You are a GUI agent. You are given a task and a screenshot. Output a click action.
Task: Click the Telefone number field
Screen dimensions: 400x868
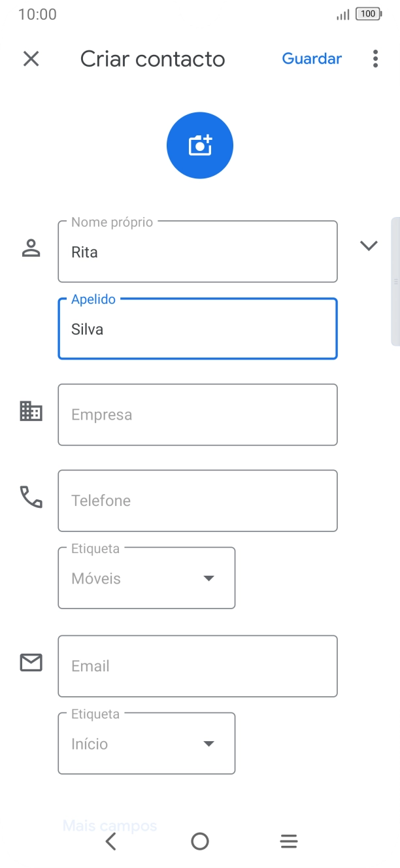[197, 501]
